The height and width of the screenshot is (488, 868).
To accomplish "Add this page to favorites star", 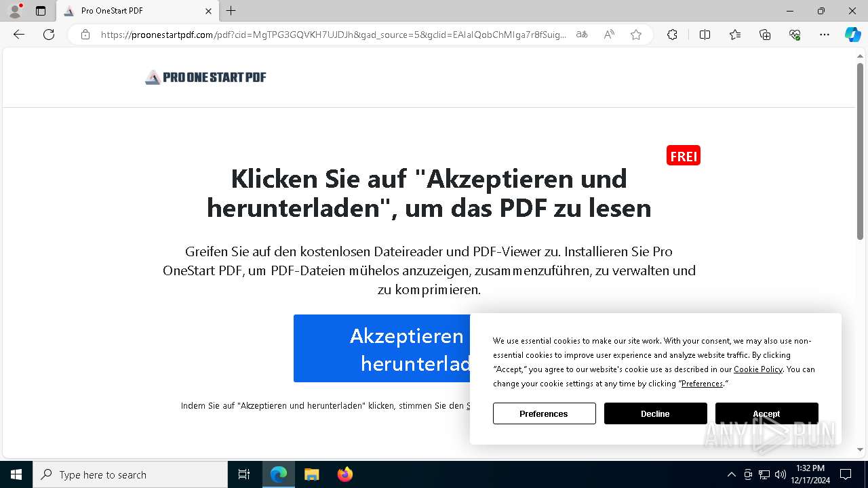I will (636, 35).
